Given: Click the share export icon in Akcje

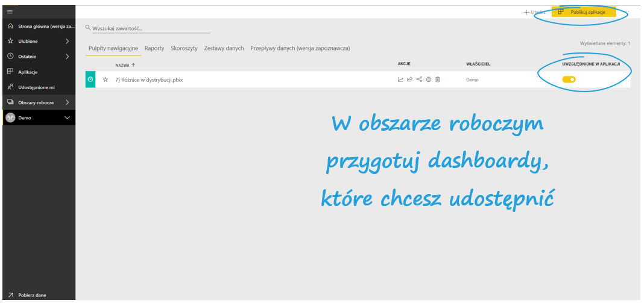Looking at the screenshot, I should point(409,80).
